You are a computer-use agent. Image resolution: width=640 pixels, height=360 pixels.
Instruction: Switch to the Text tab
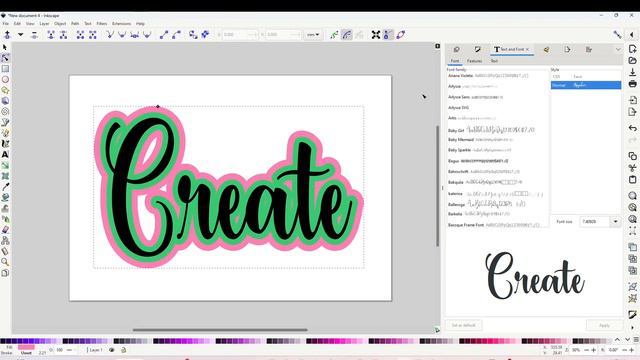[x=494, y=61]
